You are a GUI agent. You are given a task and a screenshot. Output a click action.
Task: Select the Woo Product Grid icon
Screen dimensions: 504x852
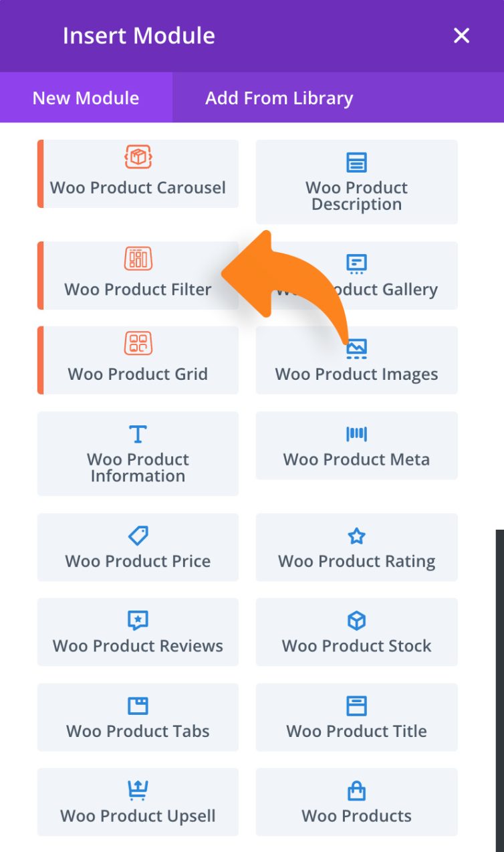click(x=138, y=343)
